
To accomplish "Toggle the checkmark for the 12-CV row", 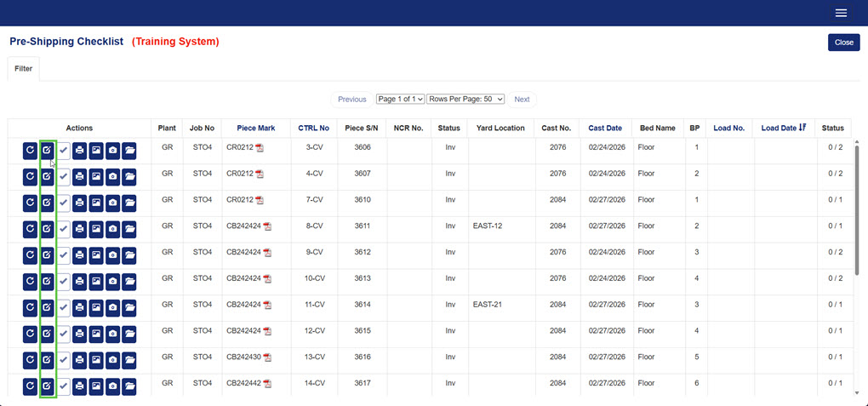I will pos(64,334).
